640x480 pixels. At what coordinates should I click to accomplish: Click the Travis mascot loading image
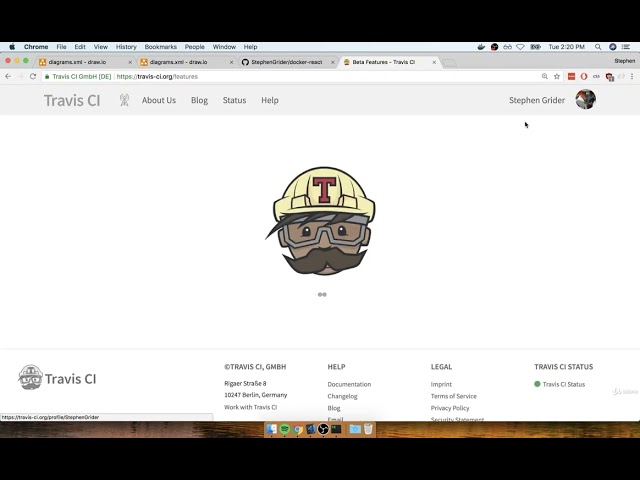(x=322, y=221)
